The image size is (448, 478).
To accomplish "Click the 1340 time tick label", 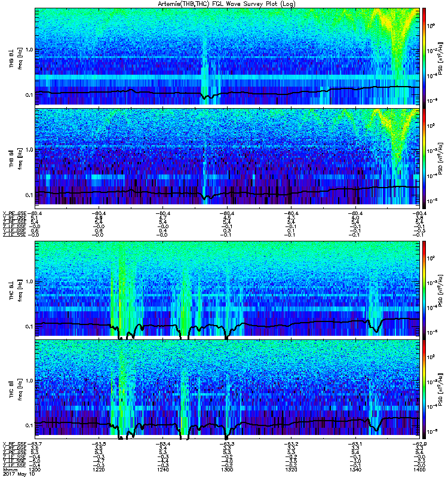I will [x=355, y=470].
